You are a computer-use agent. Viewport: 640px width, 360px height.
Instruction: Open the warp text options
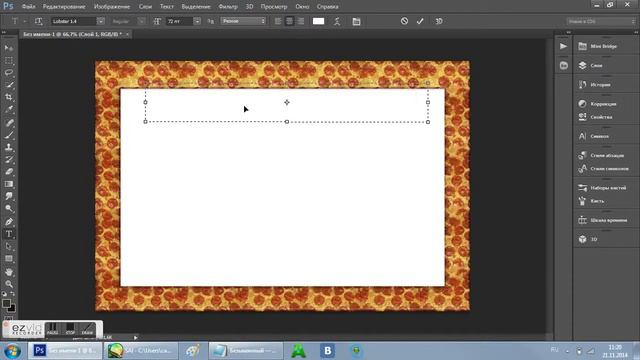(337, 21)
